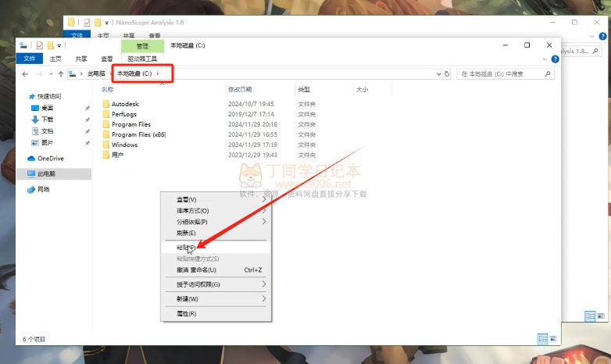Screen dimensions: 611x364
Task: Click the PerfLogs date 2019/12/7 17:14
Action: click(x=251, y=114)
